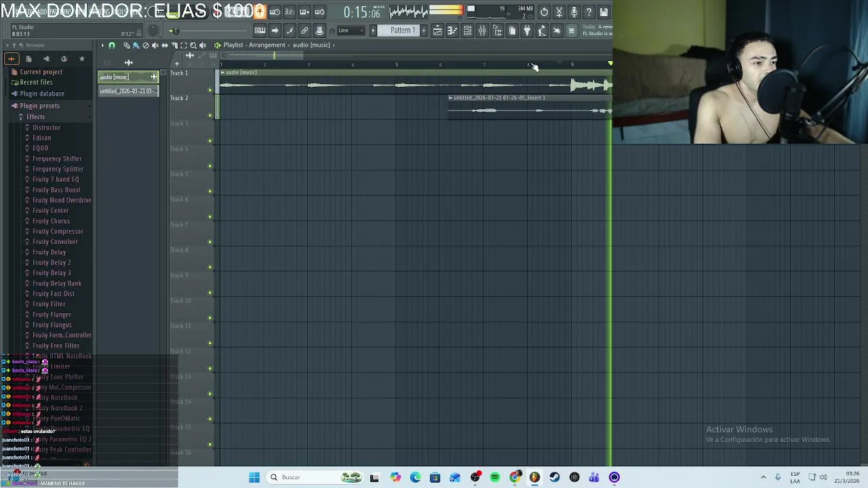Image resolution: width=868 pixels, height=488 pixels.
Task: Click the Playlist - Arrangement breadcrumb label
Action: [254, 45]
